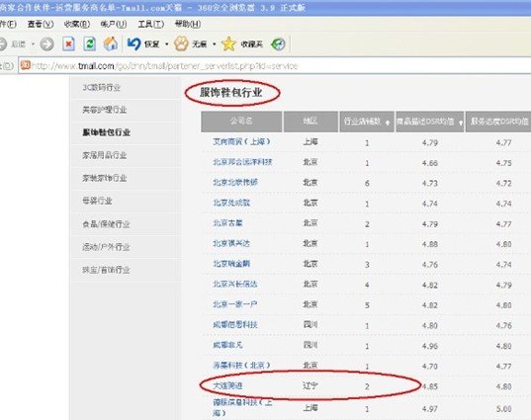This screenshot has height=420, width=531.
Task: Select 运动/户外行业 in the sidebar
Action: (x=107, y=247)
